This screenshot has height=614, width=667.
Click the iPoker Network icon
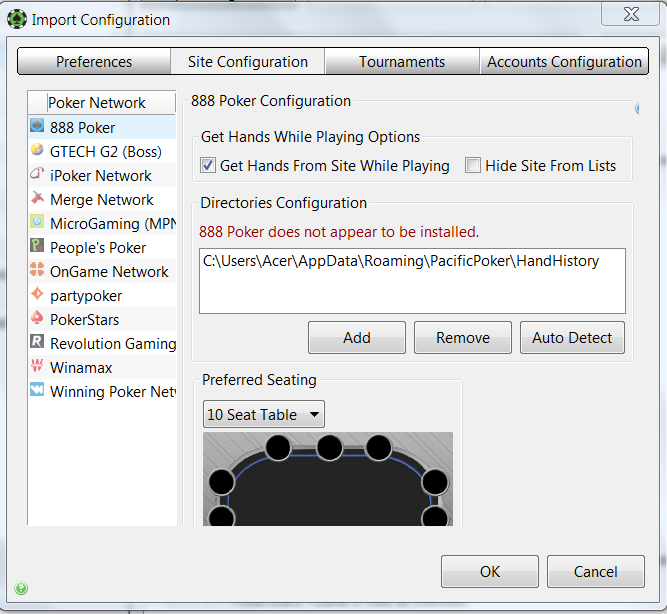click(37, 174)
